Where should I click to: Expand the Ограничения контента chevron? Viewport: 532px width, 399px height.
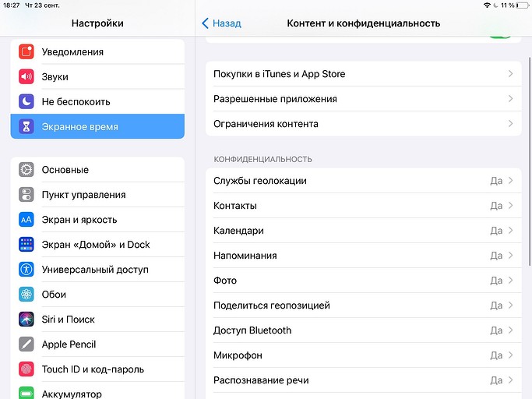point(510,124)
